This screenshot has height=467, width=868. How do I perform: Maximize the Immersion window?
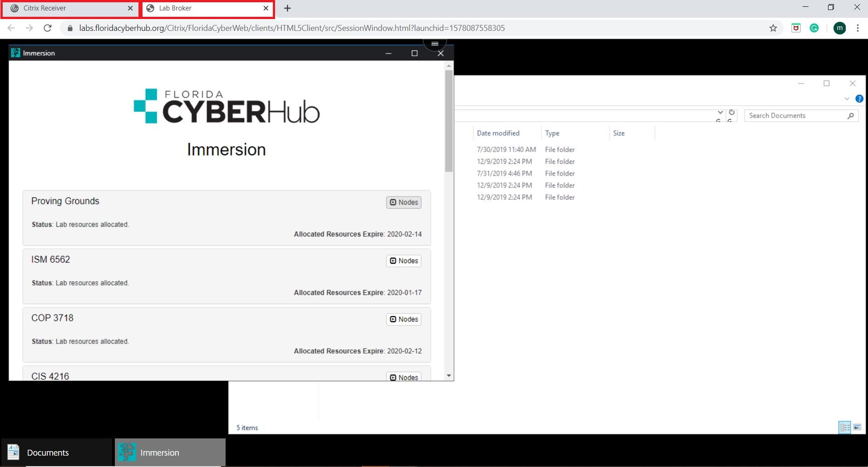click(414, 54)
